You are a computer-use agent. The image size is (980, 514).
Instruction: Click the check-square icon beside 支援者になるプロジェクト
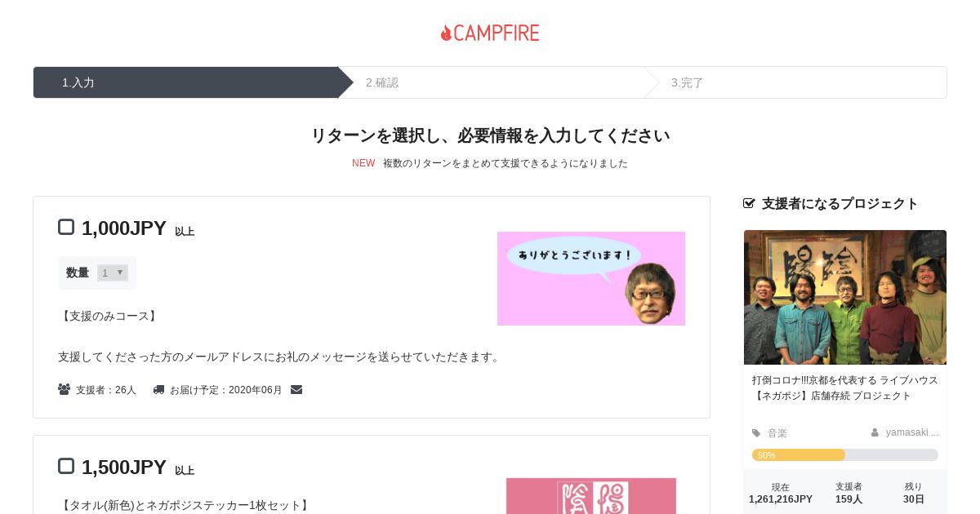749,203
